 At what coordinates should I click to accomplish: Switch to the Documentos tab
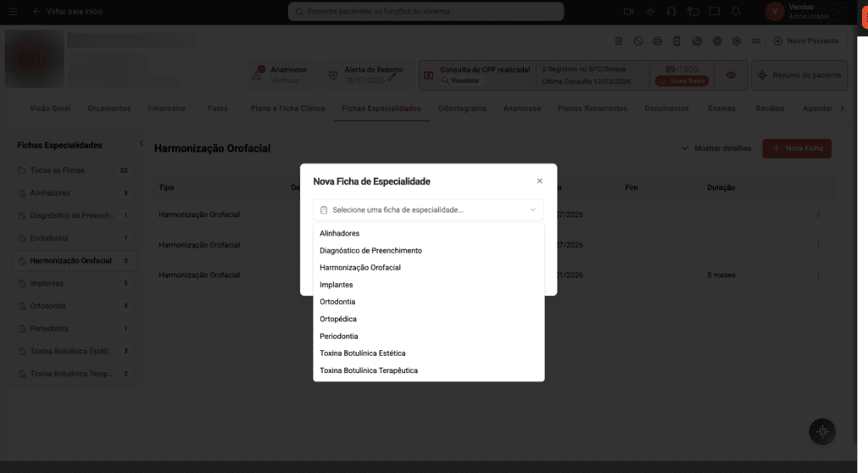666,109
